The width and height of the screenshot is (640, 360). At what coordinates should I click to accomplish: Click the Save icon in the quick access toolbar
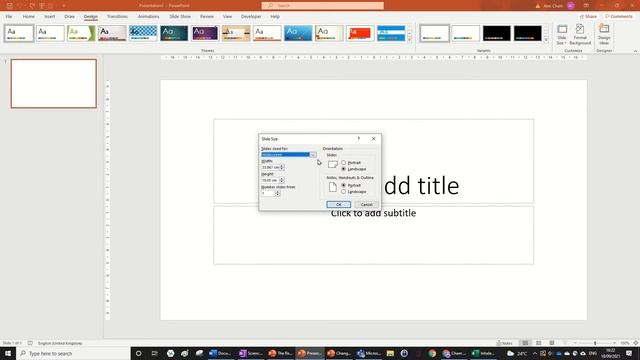[x=9, y=6]
